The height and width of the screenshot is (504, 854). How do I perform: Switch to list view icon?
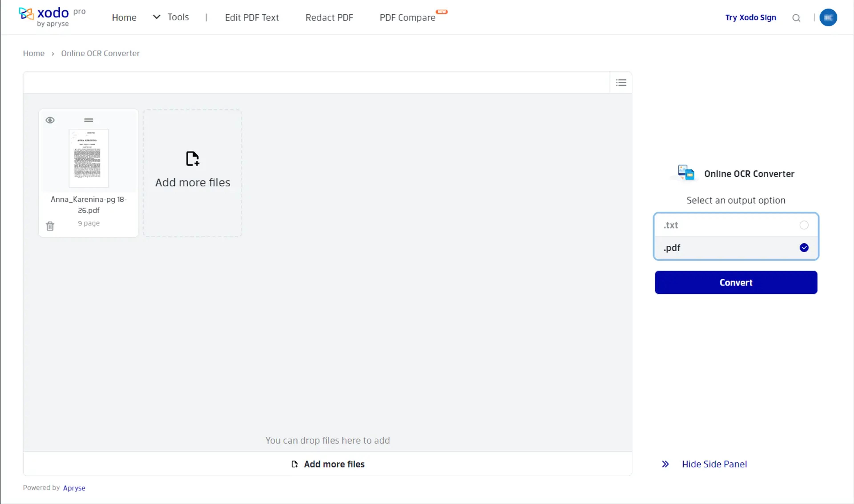pyautogui.click(x=621, y=82)
